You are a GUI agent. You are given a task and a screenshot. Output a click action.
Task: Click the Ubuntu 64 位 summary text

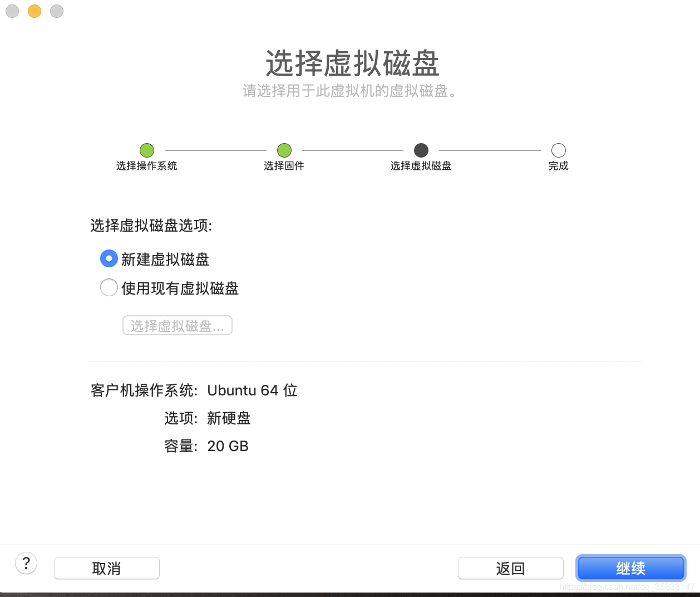252,390
